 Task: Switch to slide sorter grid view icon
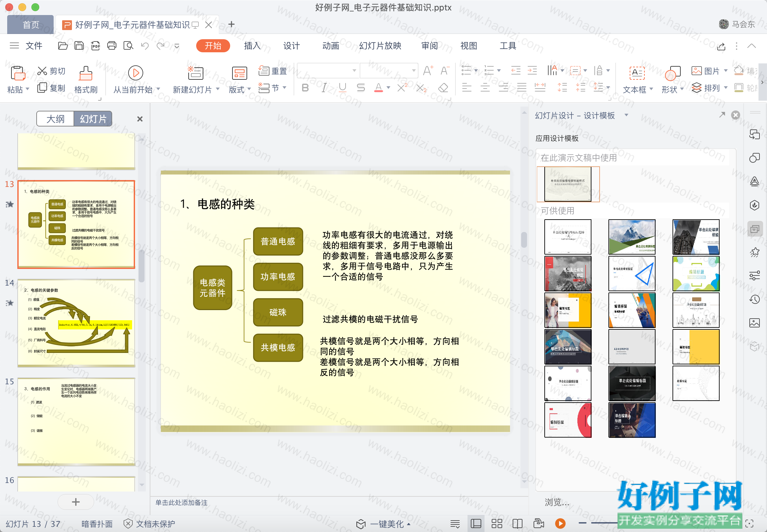point(497,524)
